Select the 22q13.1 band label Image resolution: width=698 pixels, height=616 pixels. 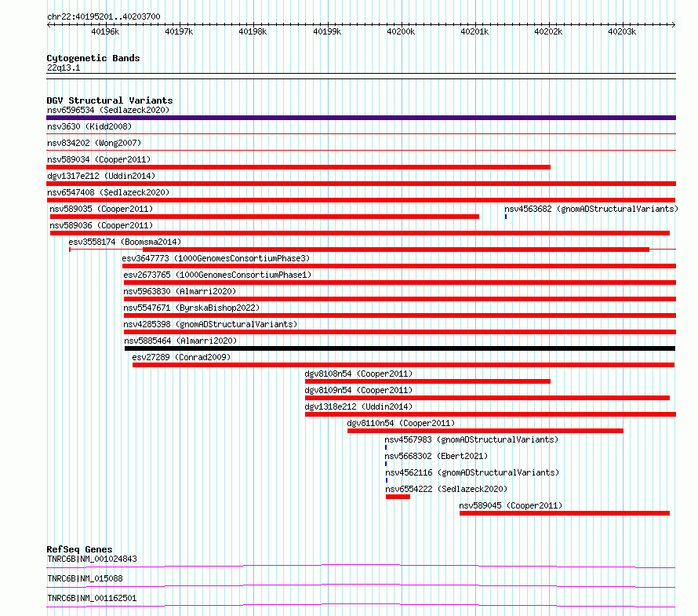(64, 67)
